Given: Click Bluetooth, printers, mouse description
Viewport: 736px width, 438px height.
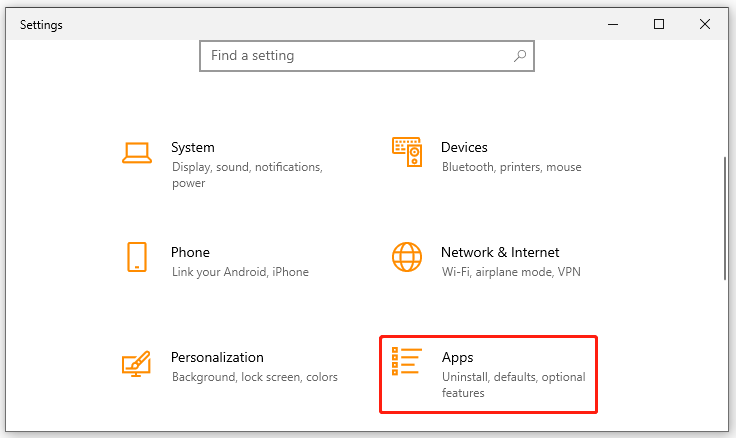Looking at the screenshot, I should coord(512,167).
